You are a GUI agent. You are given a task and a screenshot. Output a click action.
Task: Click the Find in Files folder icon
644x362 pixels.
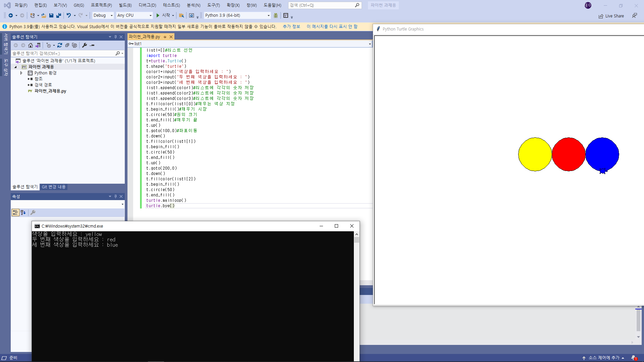(x=181, y=15)
